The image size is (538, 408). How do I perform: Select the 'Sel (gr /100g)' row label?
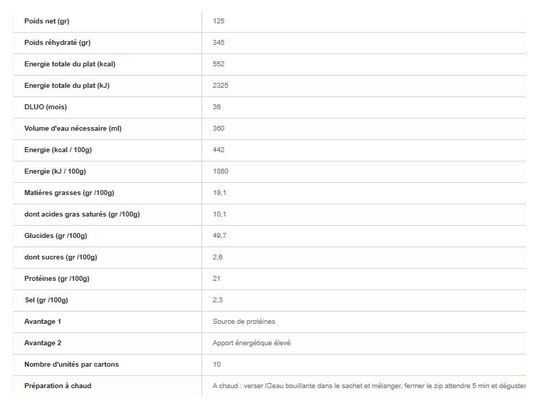click(46, 300)
